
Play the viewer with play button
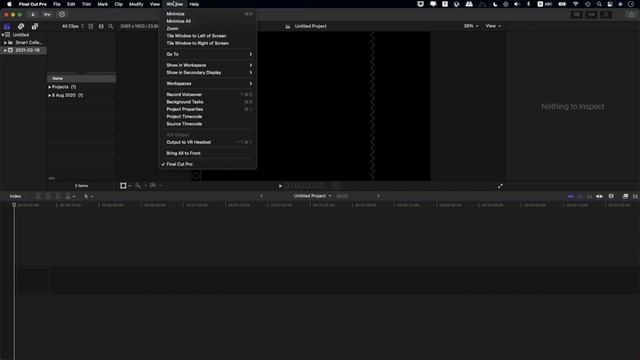pyautogui.click(x=280, y=186)
